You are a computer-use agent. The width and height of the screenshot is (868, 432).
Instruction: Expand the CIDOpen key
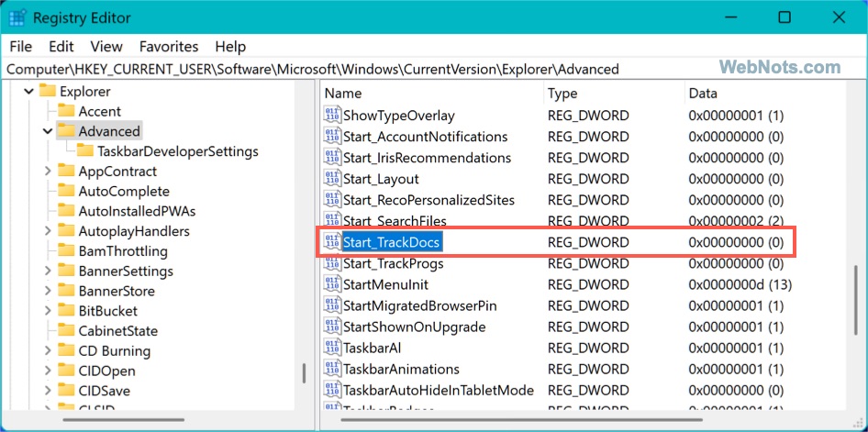(48, 371)
